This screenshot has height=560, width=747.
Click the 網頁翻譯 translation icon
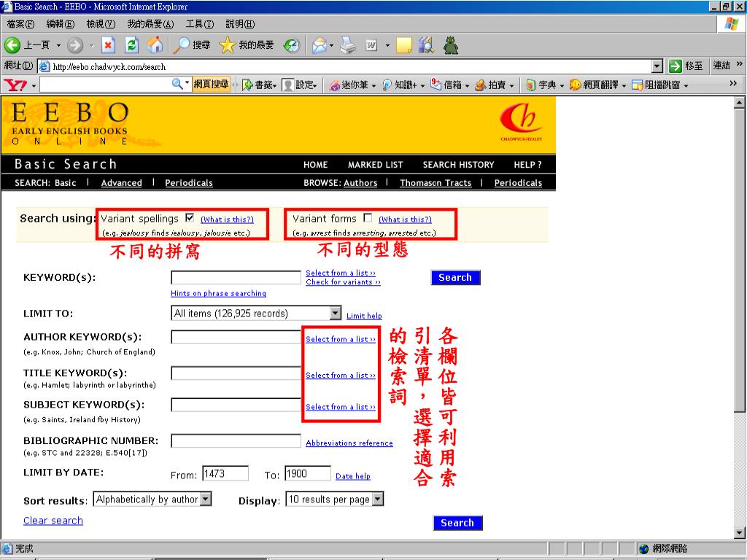pyautogui.click(x=575, y=85)
